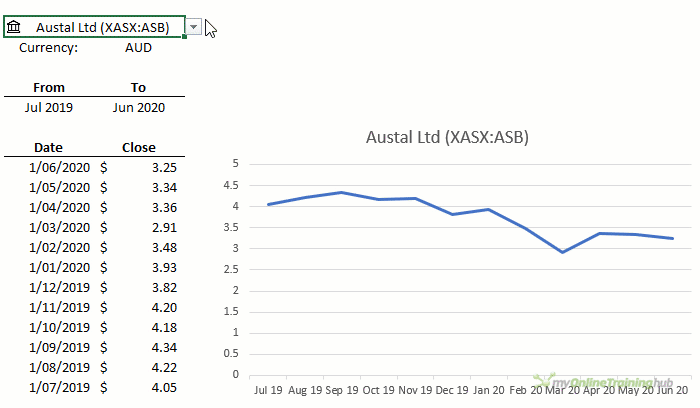Click the Dec 19 axis label
This screenshot has width=700, height=408.
coord(452,390)
